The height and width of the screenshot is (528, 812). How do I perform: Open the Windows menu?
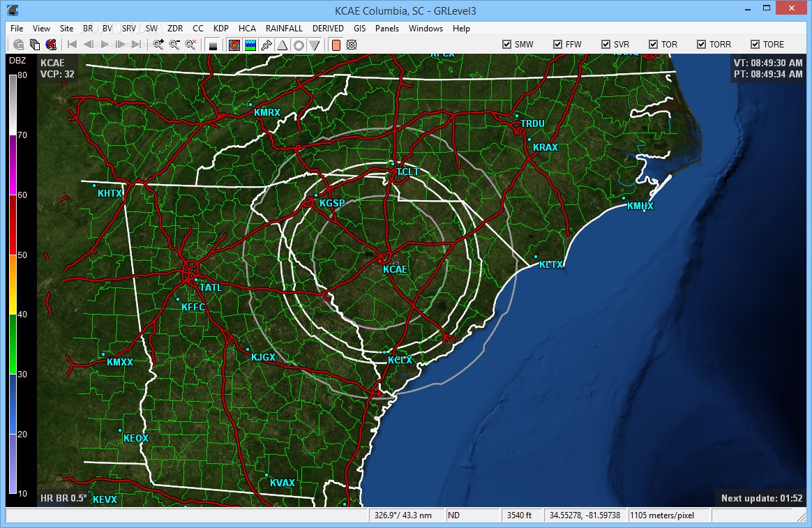426,29
